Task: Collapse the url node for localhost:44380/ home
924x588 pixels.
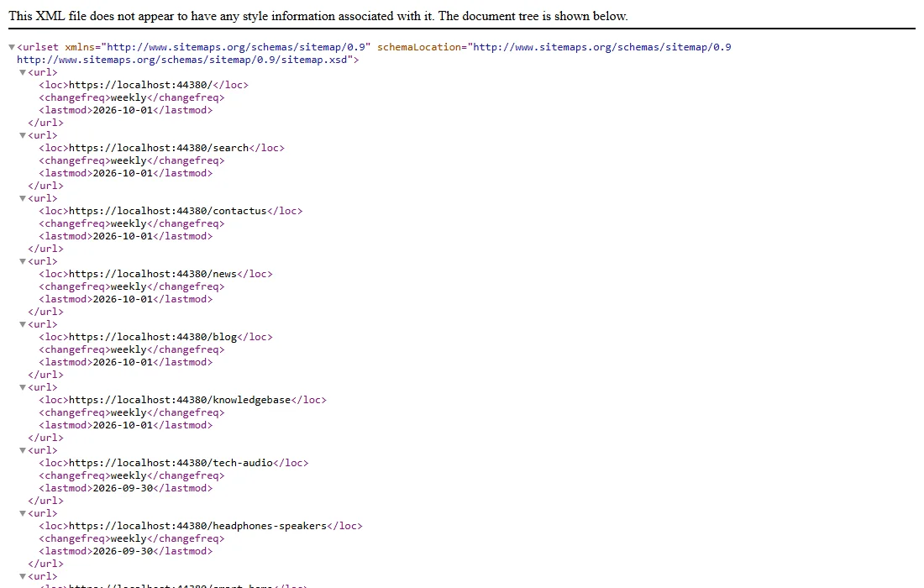Action: pos(23,72)
